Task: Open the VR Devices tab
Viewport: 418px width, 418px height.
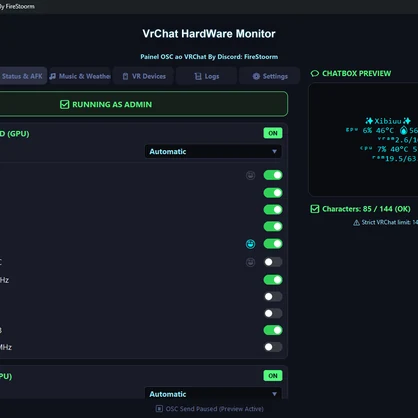Action: (144, 76)
